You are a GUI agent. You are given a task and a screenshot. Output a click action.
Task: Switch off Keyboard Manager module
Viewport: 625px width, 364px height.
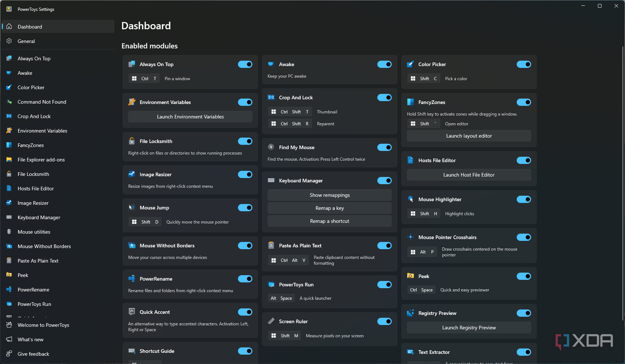coord(385,181)
